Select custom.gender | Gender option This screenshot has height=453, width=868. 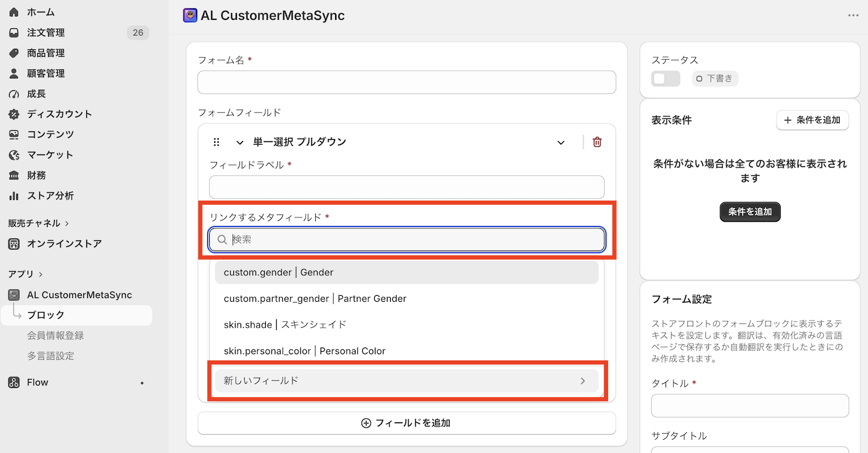click(x=407, y=272)
